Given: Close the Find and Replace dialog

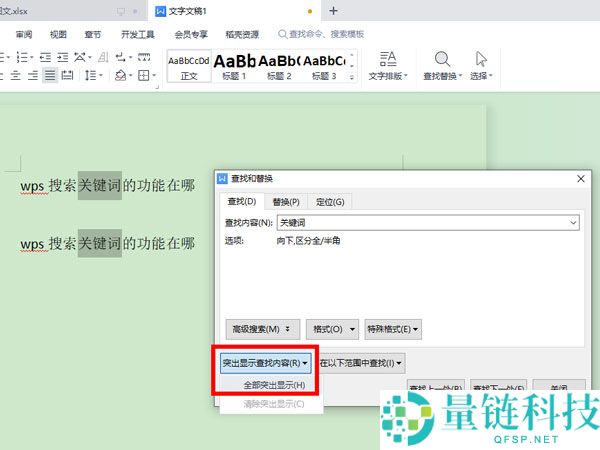Looking at the screenshot, I should 580,179.
